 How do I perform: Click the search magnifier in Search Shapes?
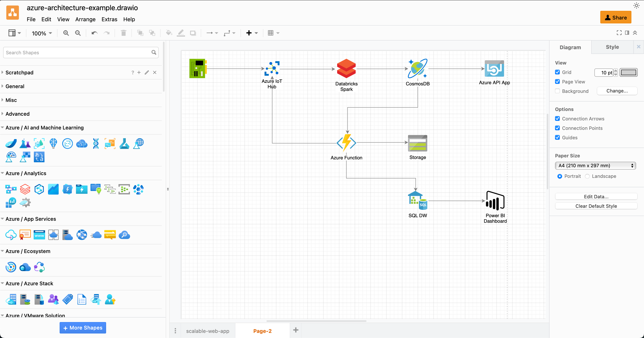154,53
